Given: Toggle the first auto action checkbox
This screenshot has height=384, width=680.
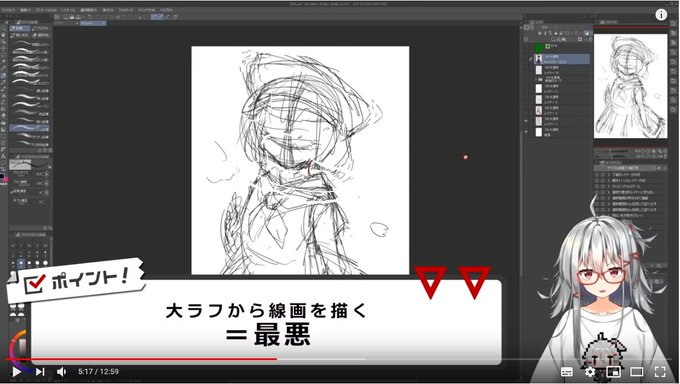Looking at the screenshot, I should pyautogui.click(x=597, y=174).
